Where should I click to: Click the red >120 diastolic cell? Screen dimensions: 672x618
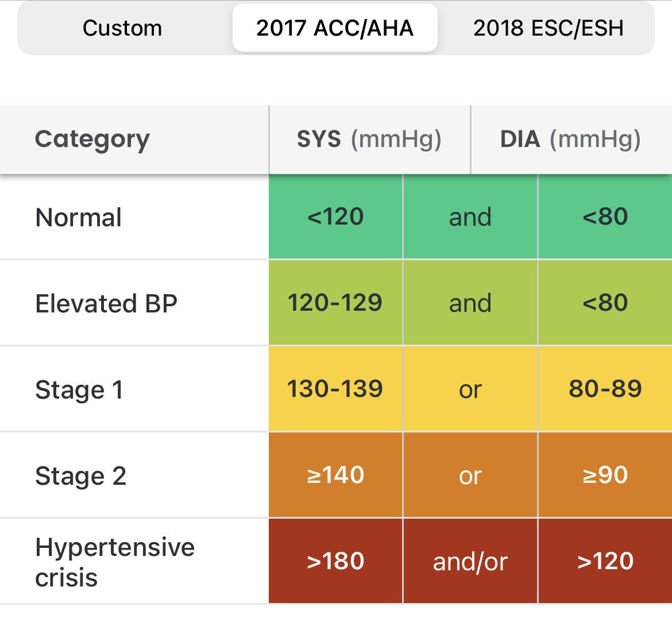point(605,561)
